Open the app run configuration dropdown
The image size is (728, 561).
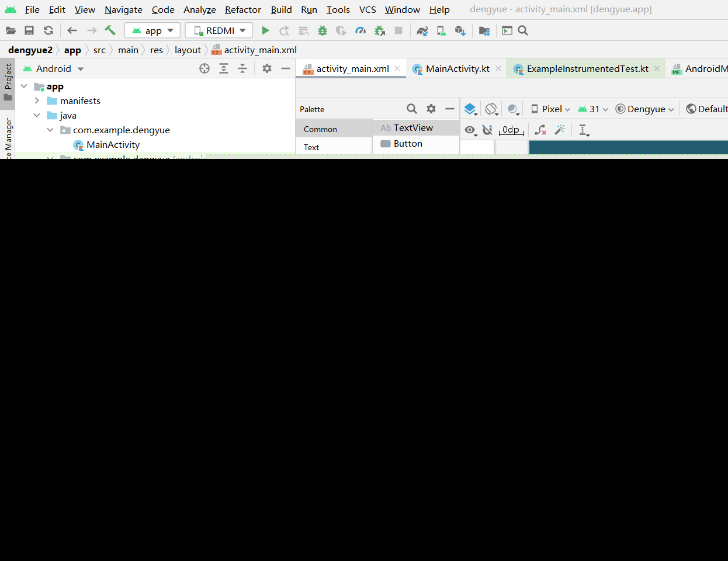[x=152, y=30]
